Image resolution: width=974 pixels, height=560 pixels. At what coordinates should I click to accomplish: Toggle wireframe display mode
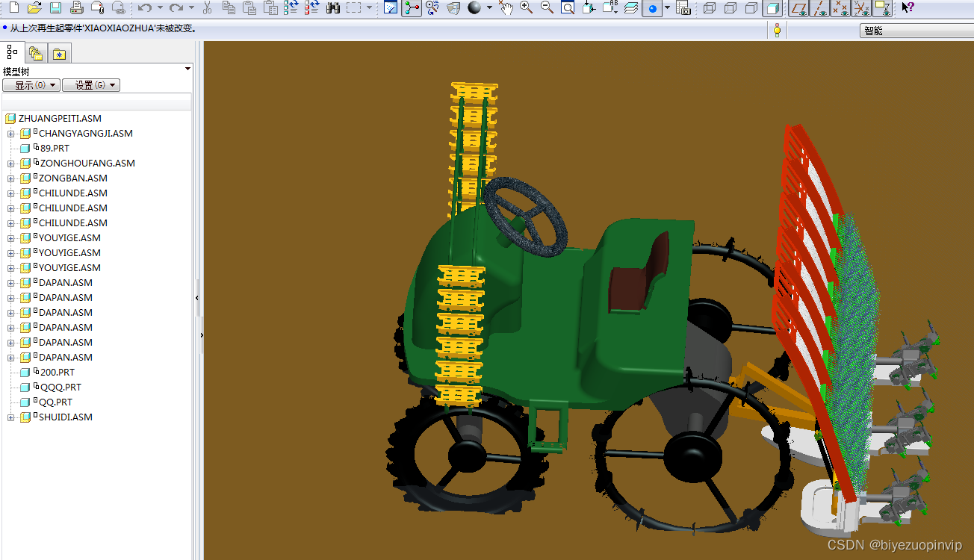[x=710, y=8]
